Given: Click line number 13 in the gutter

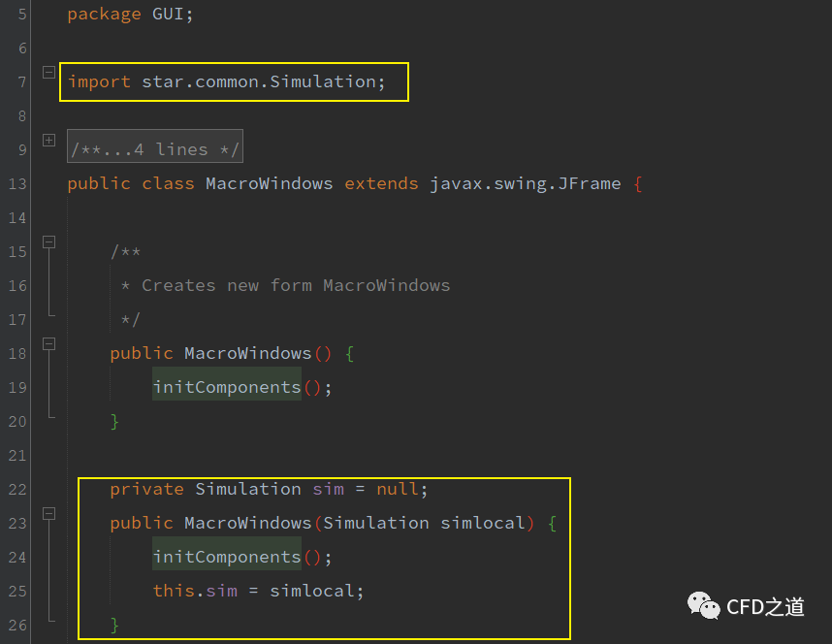Looking at the screenshot, I should pos(16,183).
